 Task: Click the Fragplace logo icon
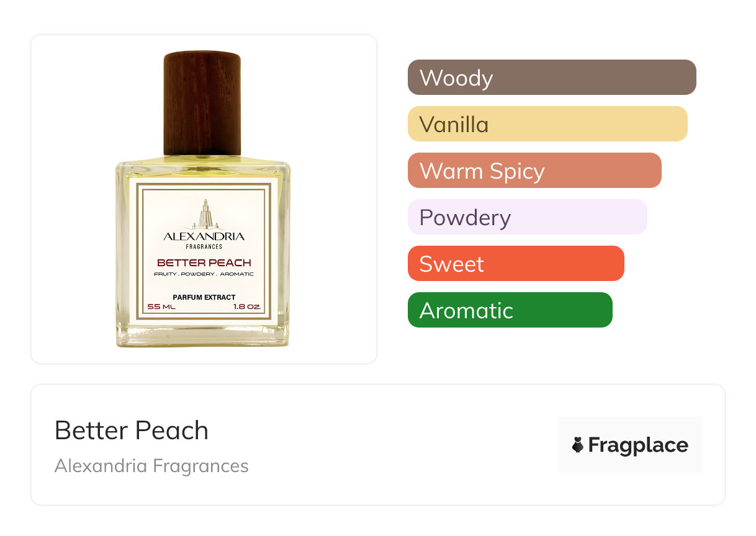tap(578, 445)
